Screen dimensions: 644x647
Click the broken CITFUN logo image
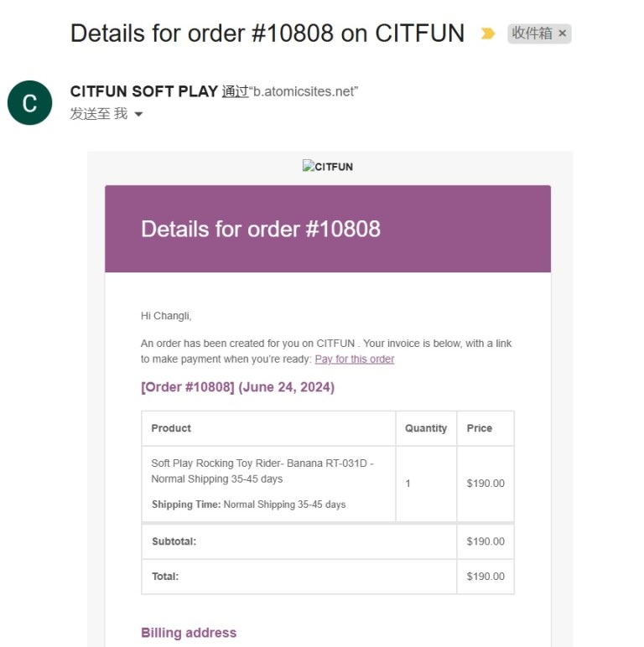(328, 167)
